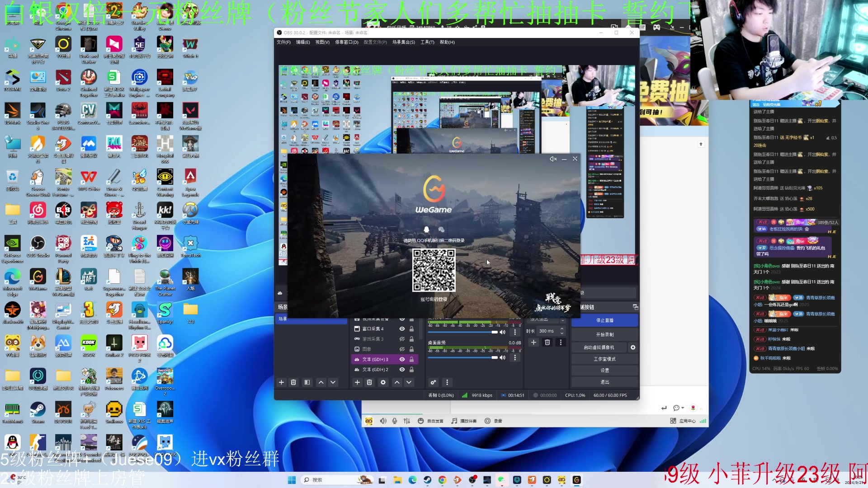Image resolution: width=868 pixels, height=488 pixels.
Task: Open 文件(F) menu in OBS
Action: [283, 42]
